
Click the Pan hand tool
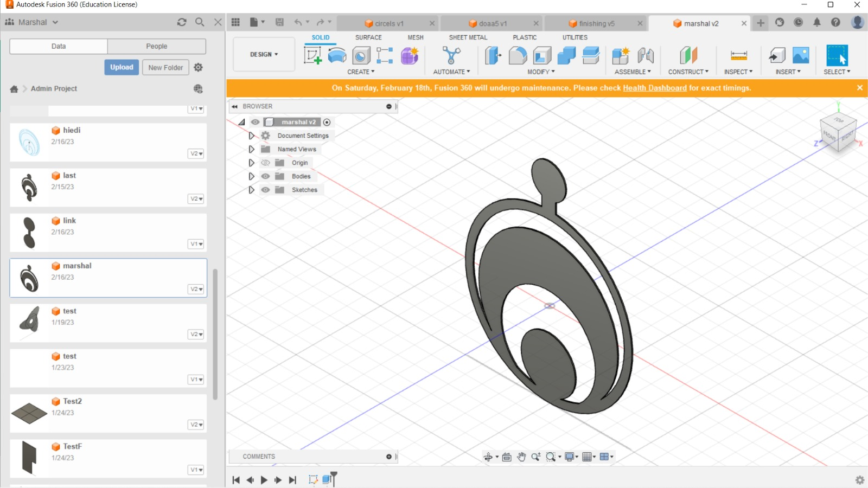(521, 457)
